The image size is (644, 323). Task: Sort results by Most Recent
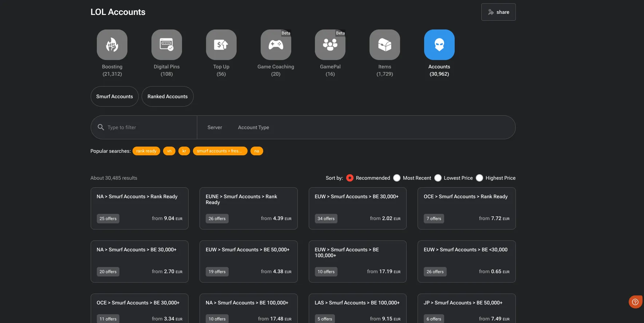397,178
